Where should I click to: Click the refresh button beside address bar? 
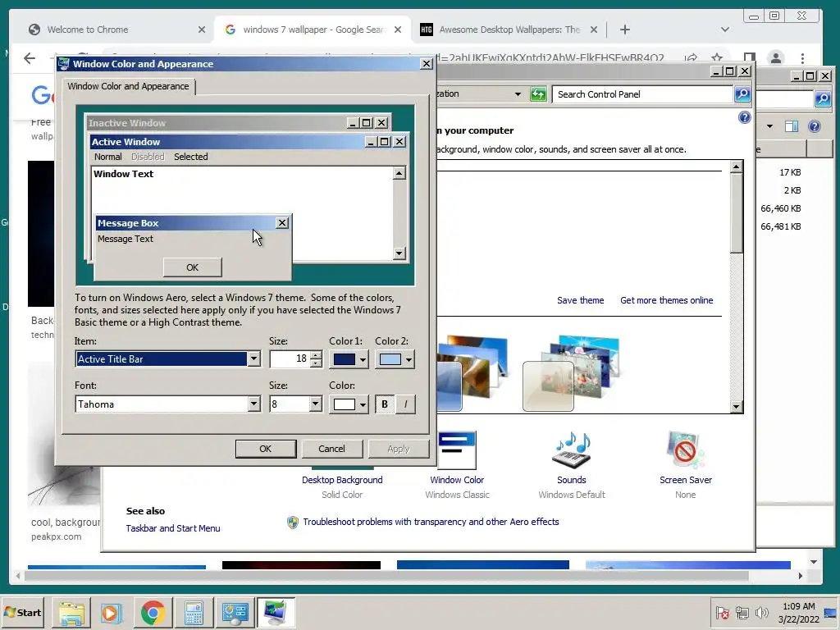[x=538, y=94]
